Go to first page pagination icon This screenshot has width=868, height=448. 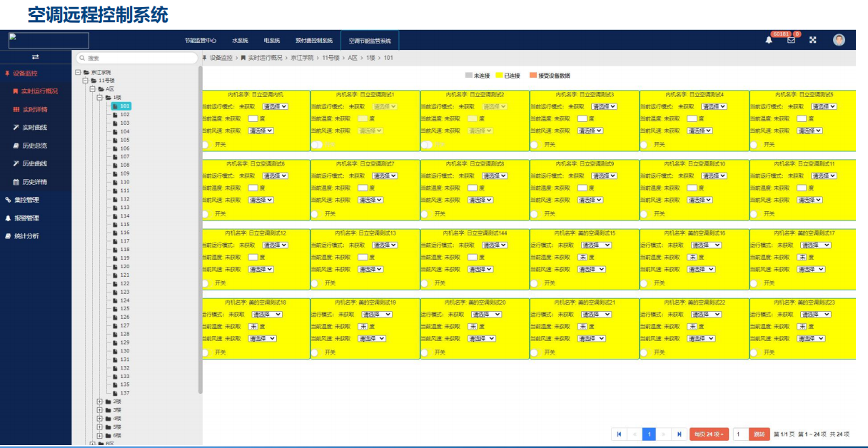point(619,434)
